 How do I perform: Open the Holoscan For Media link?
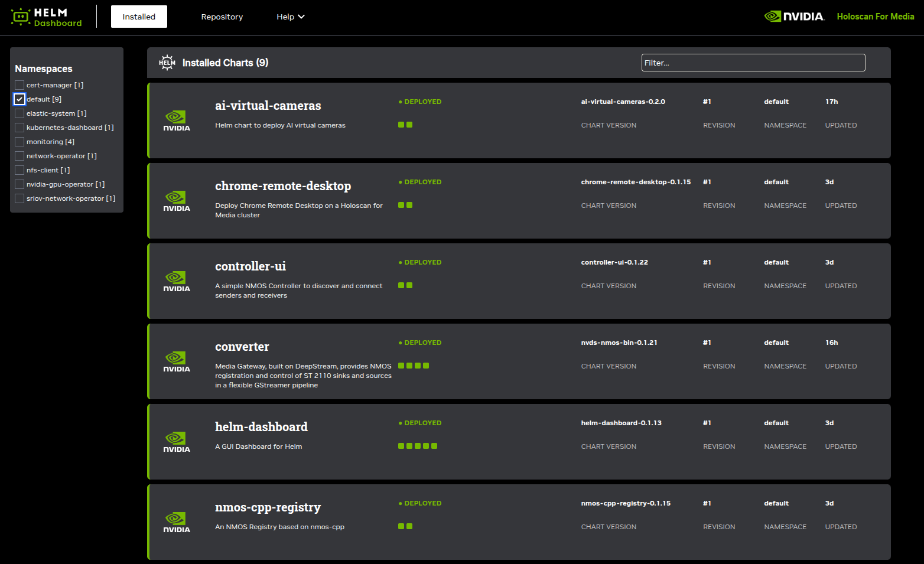pos(875,17)
